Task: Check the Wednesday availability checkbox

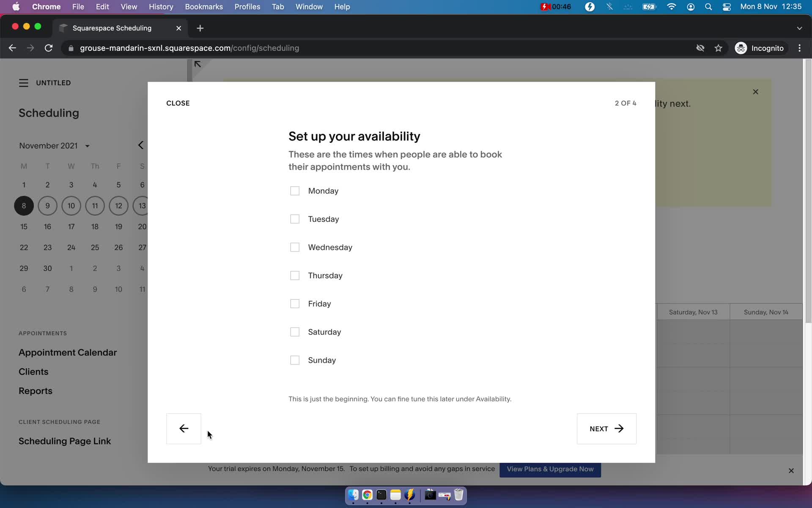Action: pyautogui.click(x=295, y=247)
